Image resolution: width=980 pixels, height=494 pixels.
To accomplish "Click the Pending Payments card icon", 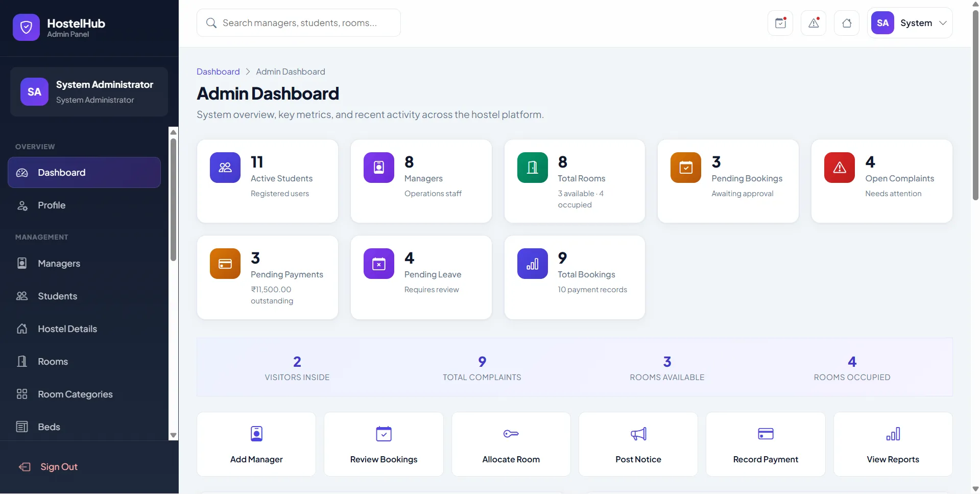I will (x=225, y=264).
